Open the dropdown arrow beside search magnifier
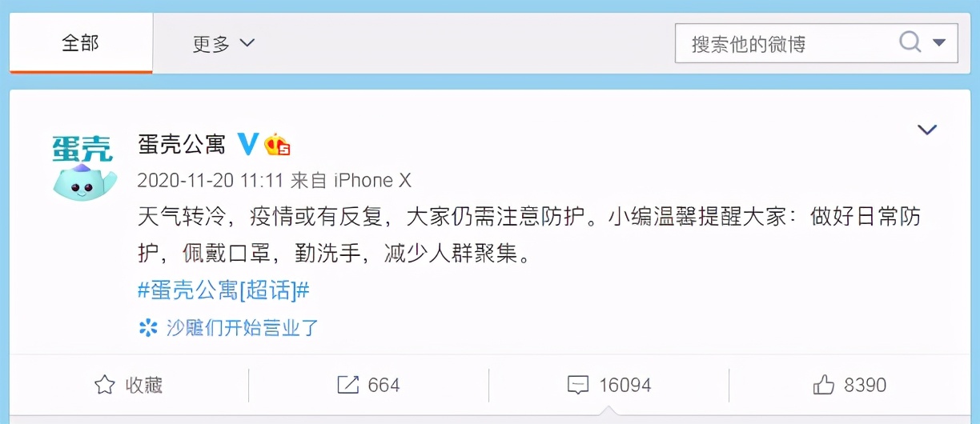This screenshot has height=424, width=980. (940, 42)
